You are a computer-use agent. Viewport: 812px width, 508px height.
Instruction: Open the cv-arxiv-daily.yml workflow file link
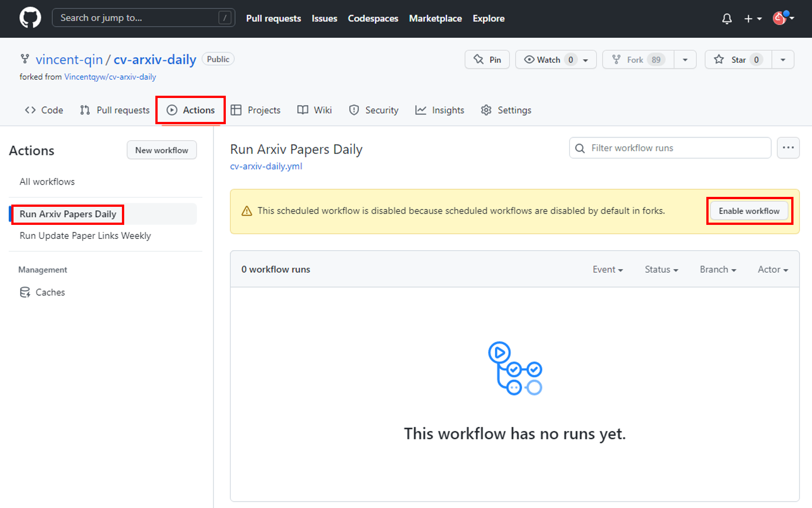(x=266, y=166)
